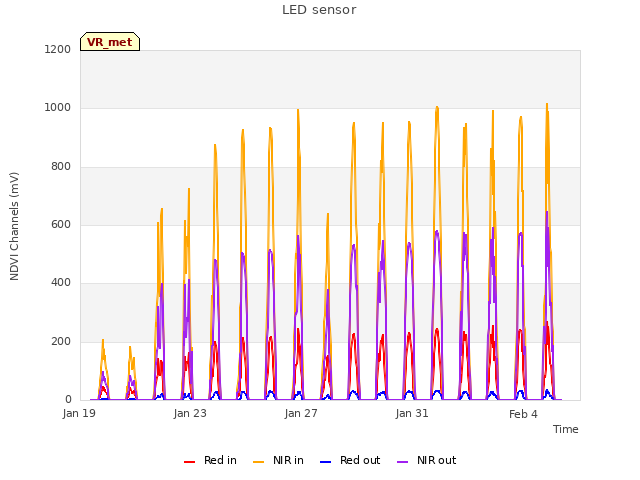
Task: Click the 1200 y-axis tick label
Action: pyautogui.click(x=58, y=49)
